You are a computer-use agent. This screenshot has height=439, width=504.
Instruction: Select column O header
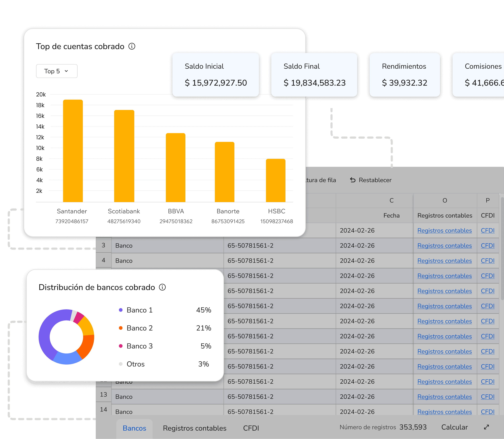click(445, 200)
